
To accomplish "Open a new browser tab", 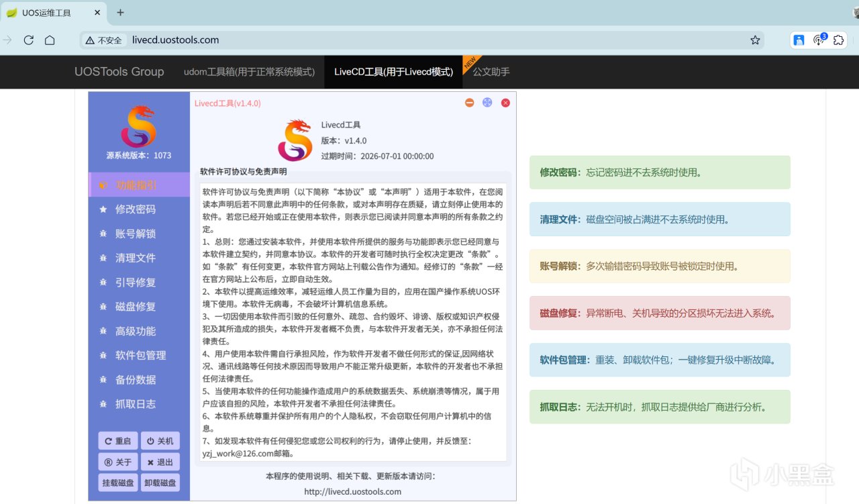I will click(121, 13).
